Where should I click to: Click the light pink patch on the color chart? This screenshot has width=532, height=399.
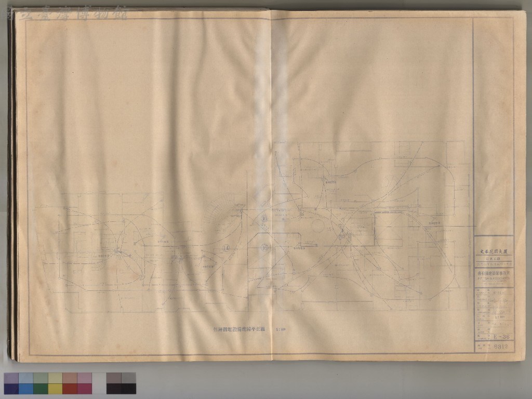point(85,378)
